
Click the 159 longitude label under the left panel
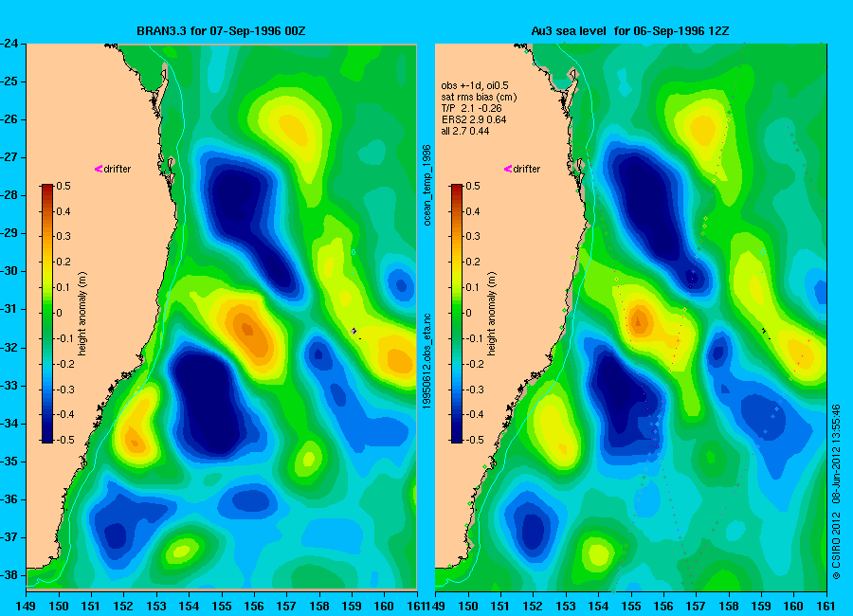352,607
